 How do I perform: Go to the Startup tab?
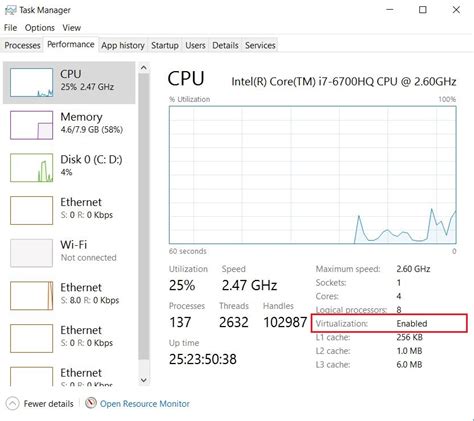pyautogui.click(x=165, y=45)
